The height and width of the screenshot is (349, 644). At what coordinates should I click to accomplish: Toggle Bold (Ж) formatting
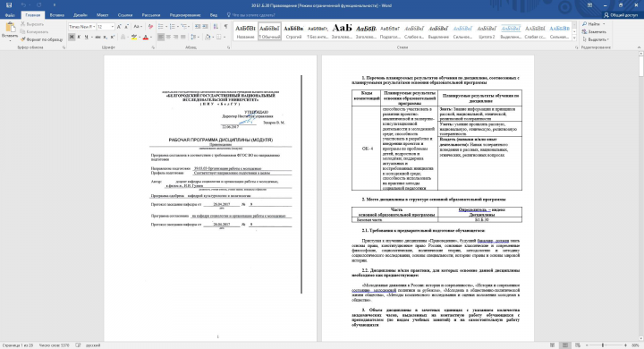[72, 37]
